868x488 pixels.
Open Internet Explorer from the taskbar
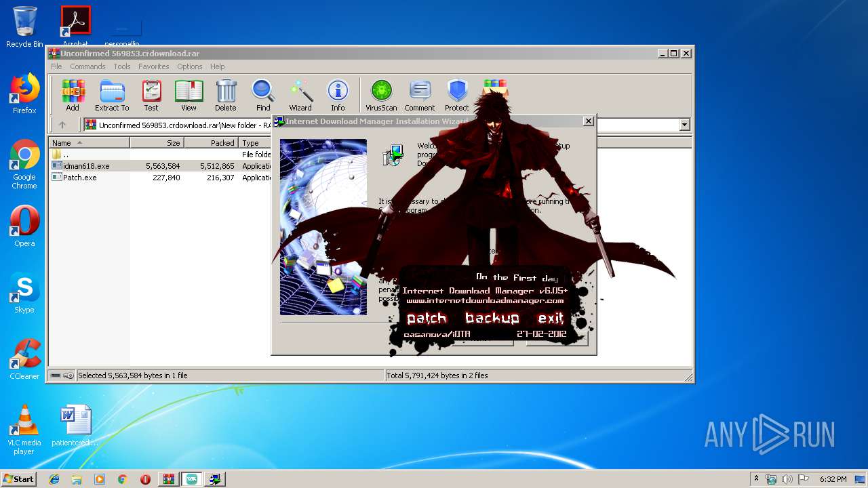pyautogui.click(x=54, y=479)
